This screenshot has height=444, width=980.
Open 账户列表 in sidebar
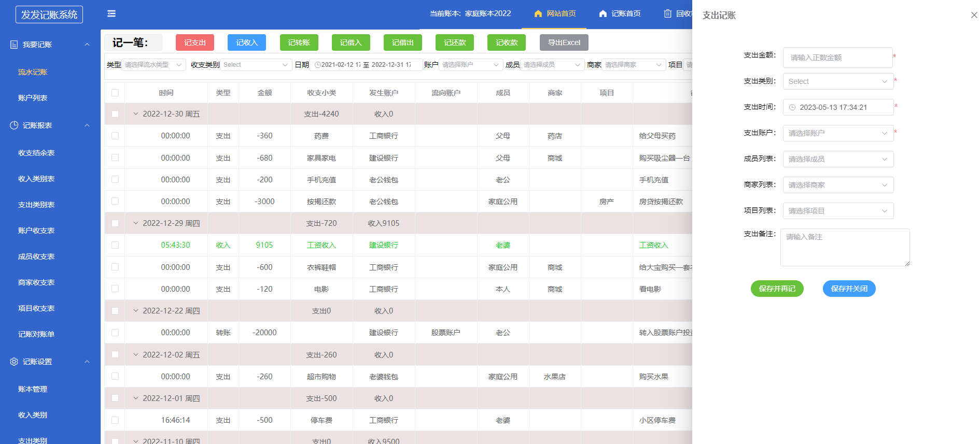click(x=33, y=98)
